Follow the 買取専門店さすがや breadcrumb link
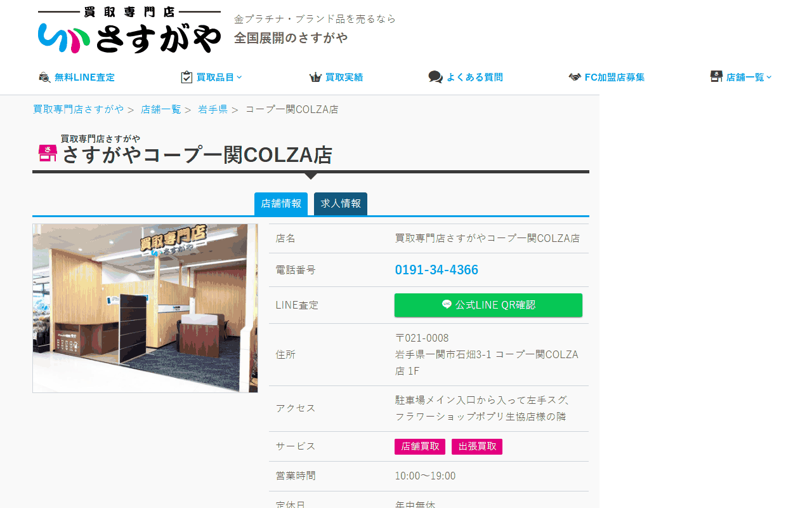The height and width of the screenshot is (508, 812). (x=79, y=109)
